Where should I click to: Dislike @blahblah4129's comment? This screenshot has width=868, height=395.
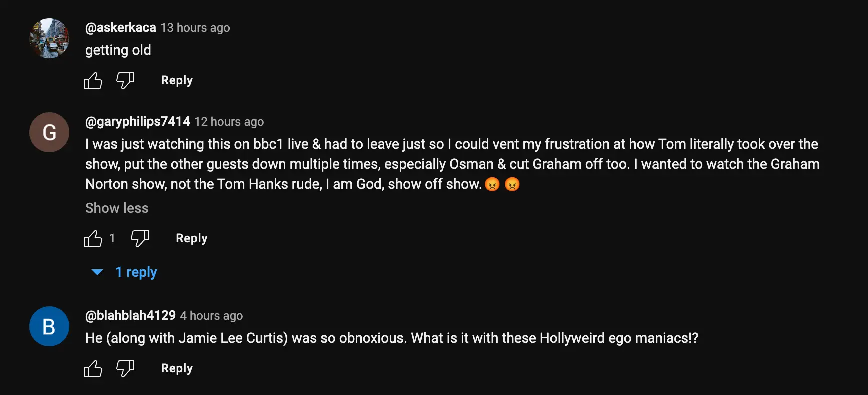pos(125,368)
